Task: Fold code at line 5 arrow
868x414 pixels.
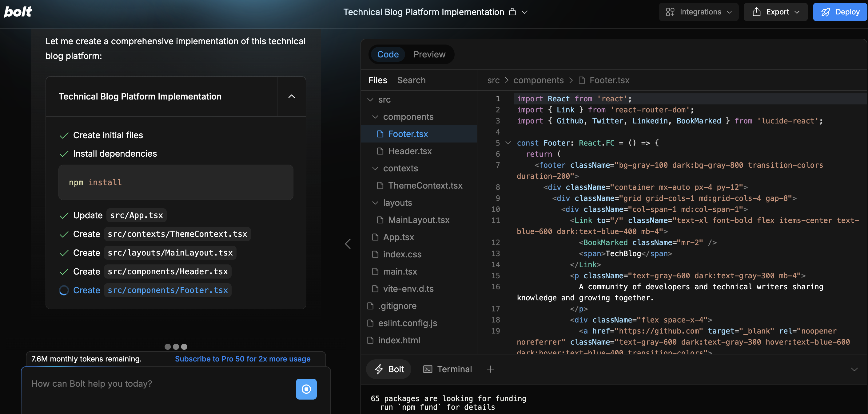Action: point(508,143)
